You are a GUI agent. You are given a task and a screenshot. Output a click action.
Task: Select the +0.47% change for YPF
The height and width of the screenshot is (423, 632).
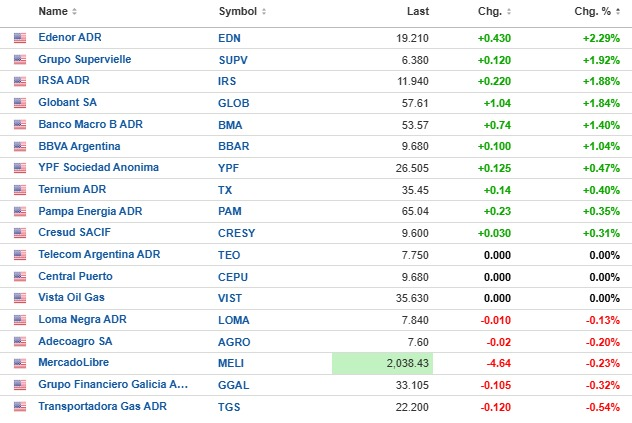[601, 168]
